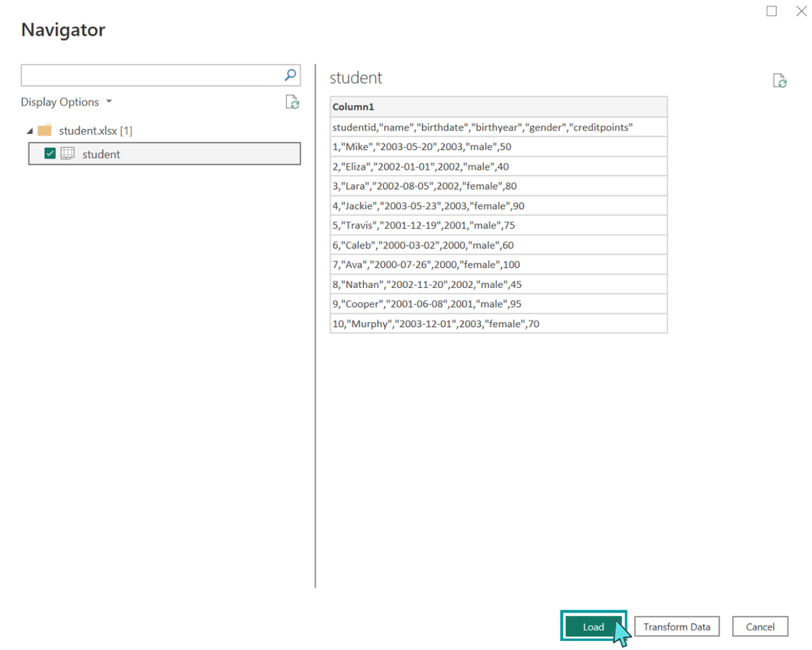812x650 pixels.
Task: Click the header row of the preview table
Action: 499,106
